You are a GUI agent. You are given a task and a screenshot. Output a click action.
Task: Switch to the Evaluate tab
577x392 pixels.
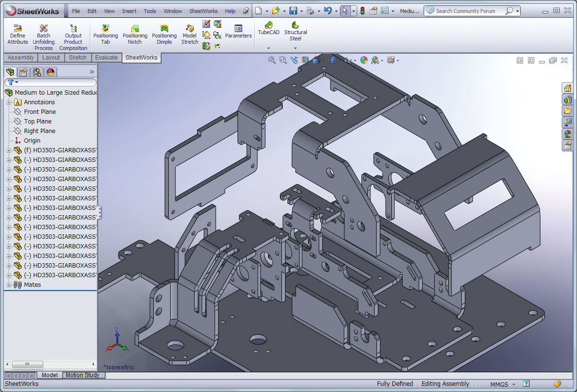pos(106,58)
